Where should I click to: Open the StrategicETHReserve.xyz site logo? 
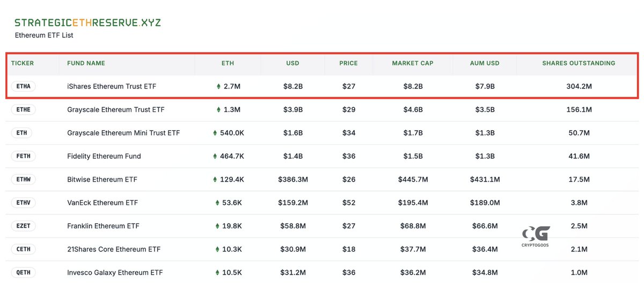pos(87,23)
